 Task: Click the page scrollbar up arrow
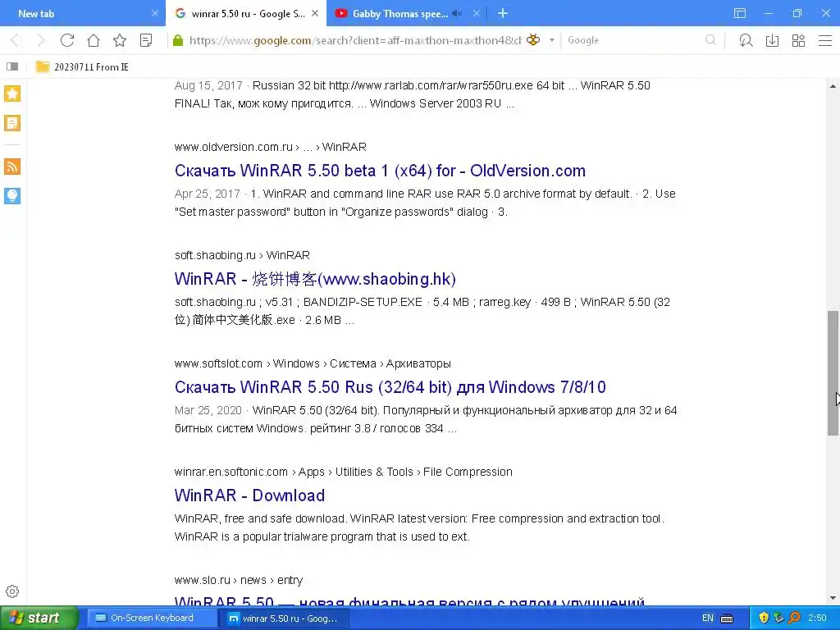click(833, 85)
